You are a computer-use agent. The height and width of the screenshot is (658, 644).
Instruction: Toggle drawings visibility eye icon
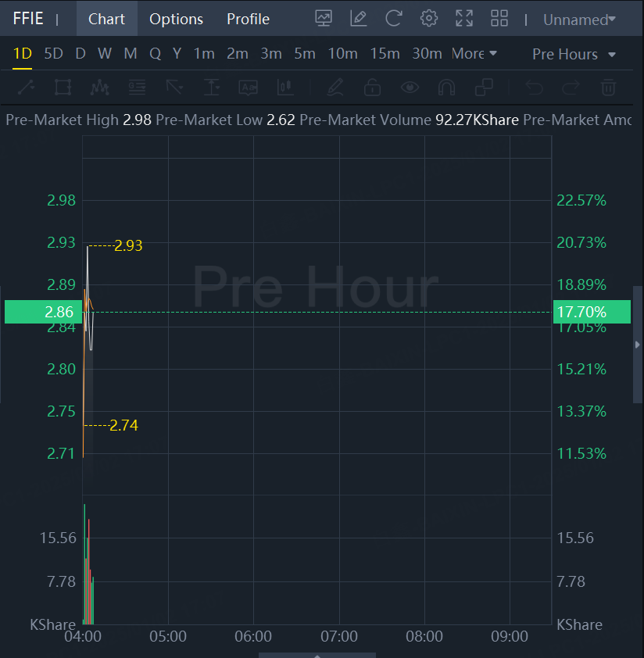(410, 88)
